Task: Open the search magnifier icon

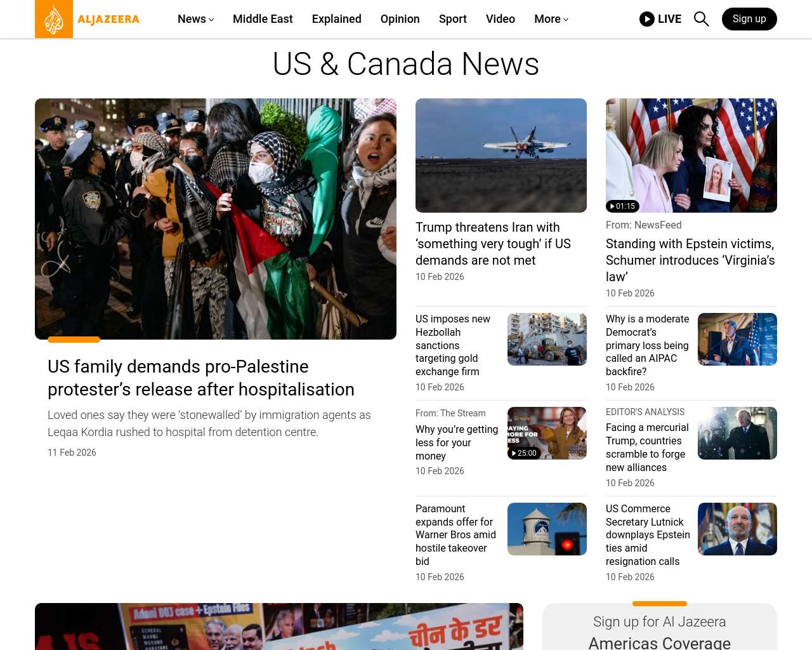Action: coord(701,19)
